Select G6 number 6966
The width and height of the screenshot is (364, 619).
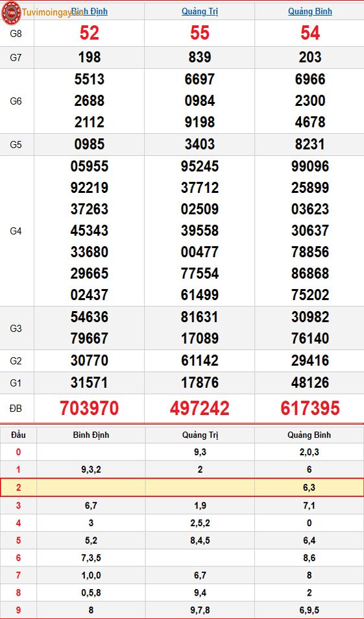310,79
